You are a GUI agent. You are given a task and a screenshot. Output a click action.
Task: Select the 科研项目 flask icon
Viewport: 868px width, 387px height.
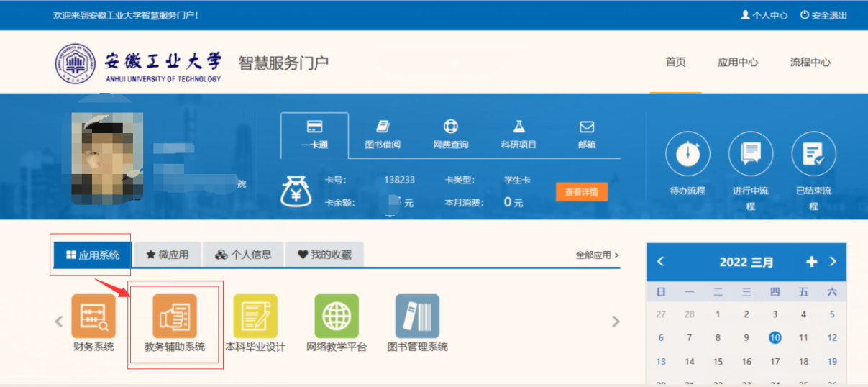tap(518, 127)
